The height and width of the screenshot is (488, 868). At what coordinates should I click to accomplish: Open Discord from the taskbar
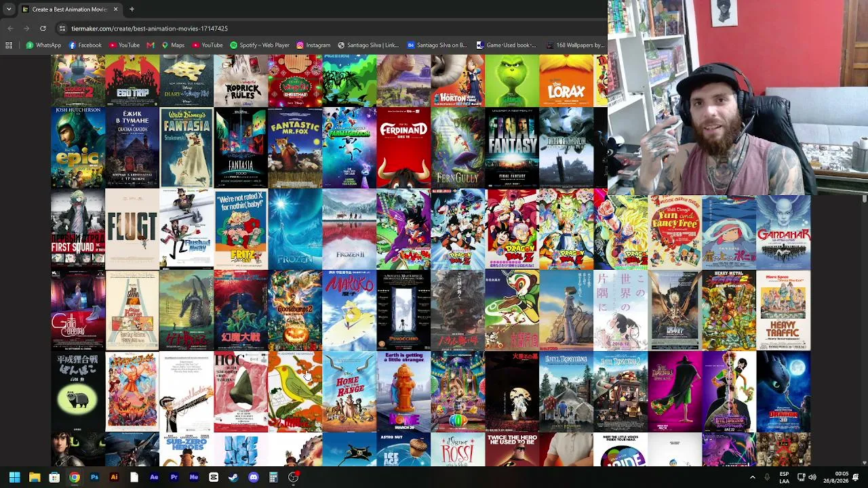coord(254,477)
